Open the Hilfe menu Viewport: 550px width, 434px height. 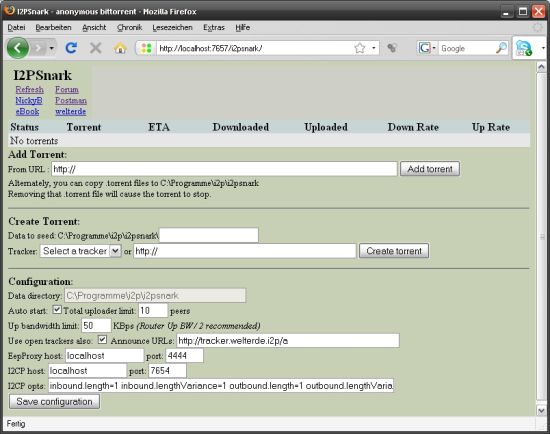pyautogui.click(x=243, y=27)
